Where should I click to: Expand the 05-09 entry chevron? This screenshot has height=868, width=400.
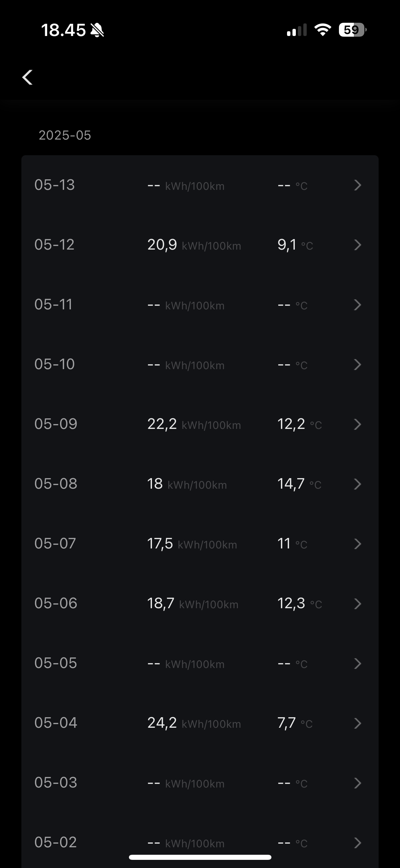pos(357,424)
